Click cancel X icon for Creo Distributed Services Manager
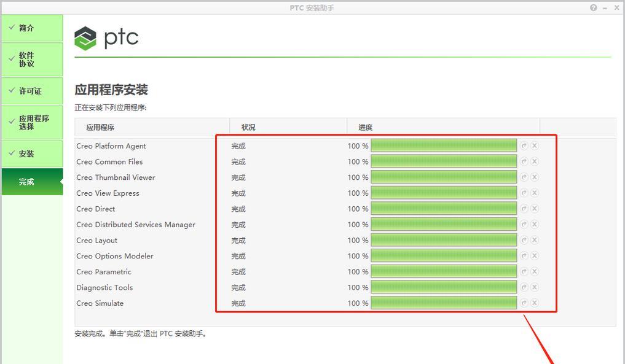625x364 pixels. (x=535, y=224)
